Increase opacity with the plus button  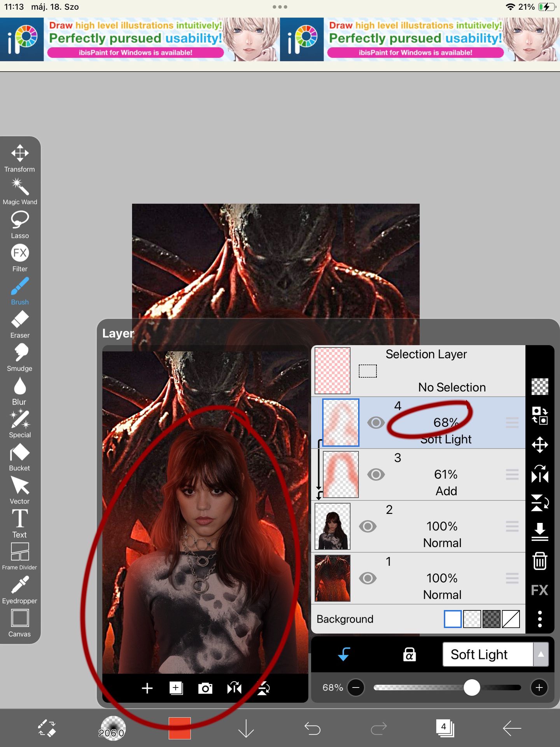click(x=539, y=687)
